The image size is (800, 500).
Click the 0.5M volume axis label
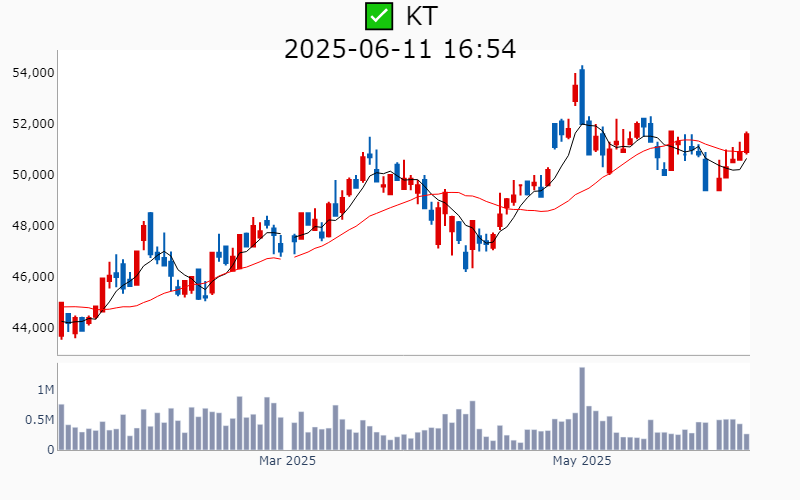click(x=39, y=420)
